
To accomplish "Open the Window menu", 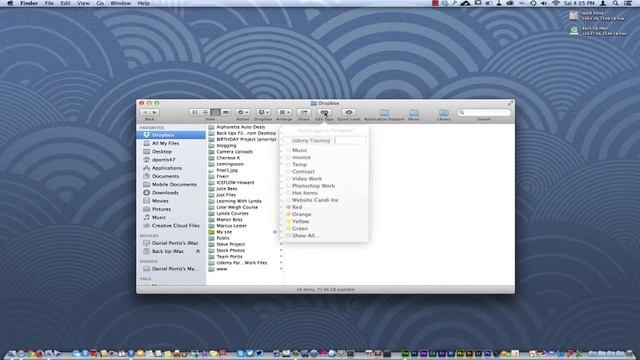I will click(121, 3).
